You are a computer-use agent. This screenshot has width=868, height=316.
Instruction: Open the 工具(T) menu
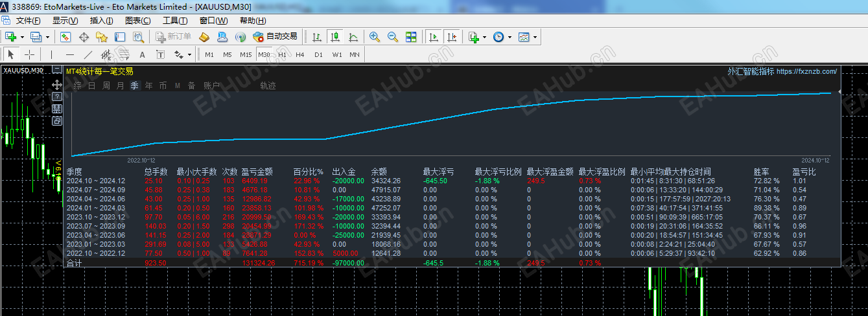click(x=175, y=21)
